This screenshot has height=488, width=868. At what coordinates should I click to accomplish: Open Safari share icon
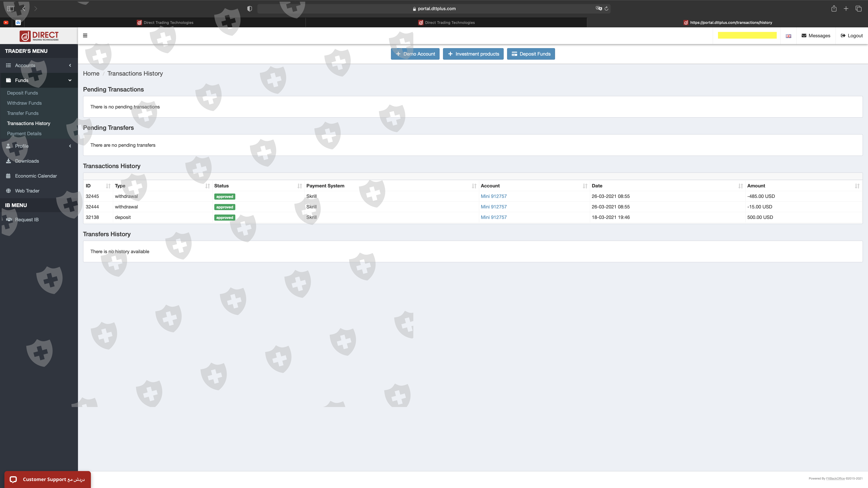[834, 9]
